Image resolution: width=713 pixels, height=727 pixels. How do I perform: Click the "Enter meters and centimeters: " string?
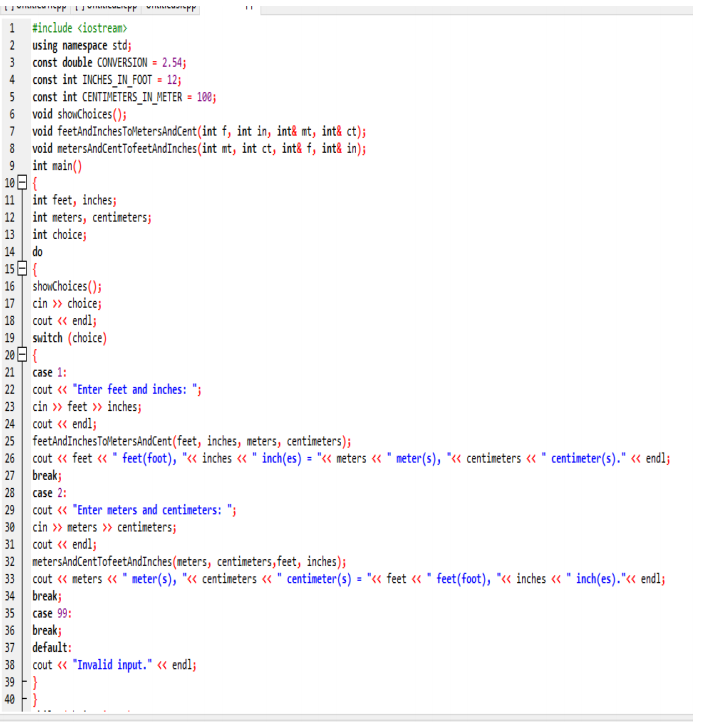pos(153,510)
